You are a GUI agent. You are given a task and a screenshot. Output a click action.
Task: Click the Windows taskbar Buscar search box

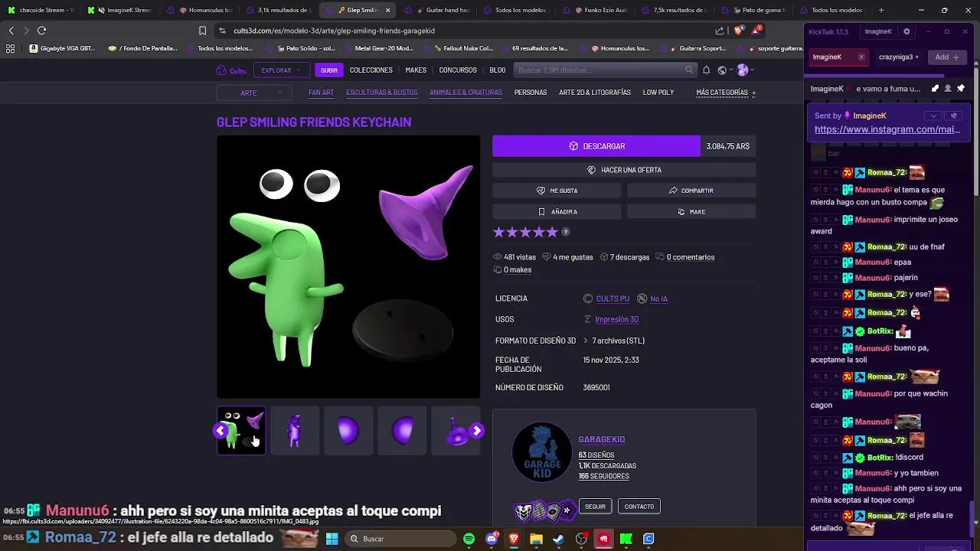pos(399,539)
